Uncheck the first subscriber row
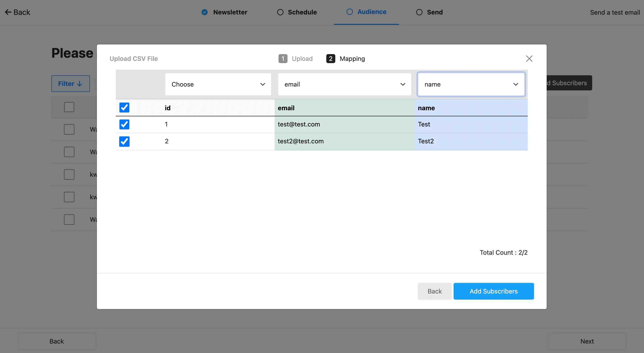 [x=124, y=124]
